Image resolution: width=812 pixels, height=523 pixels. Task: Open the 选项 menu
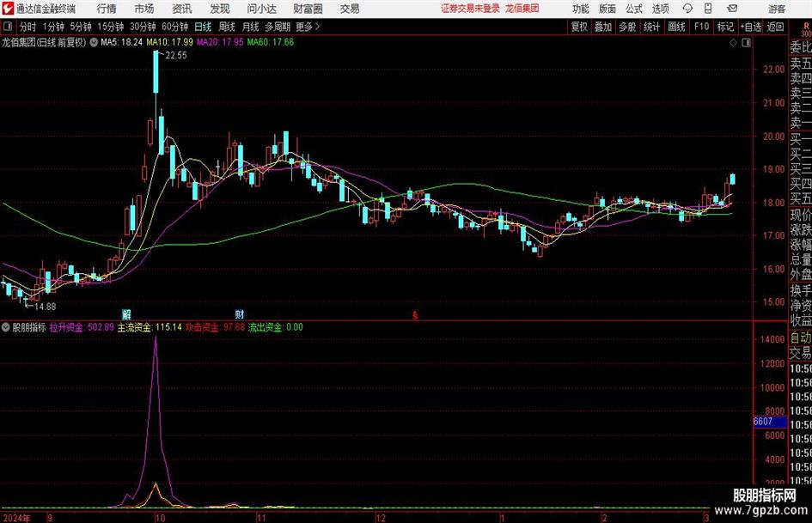(x=660, y=9)
